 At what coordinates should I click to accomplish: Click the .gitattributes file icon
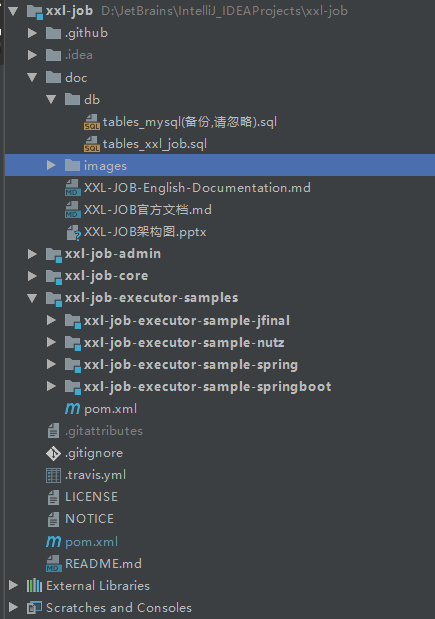[53, 431]
